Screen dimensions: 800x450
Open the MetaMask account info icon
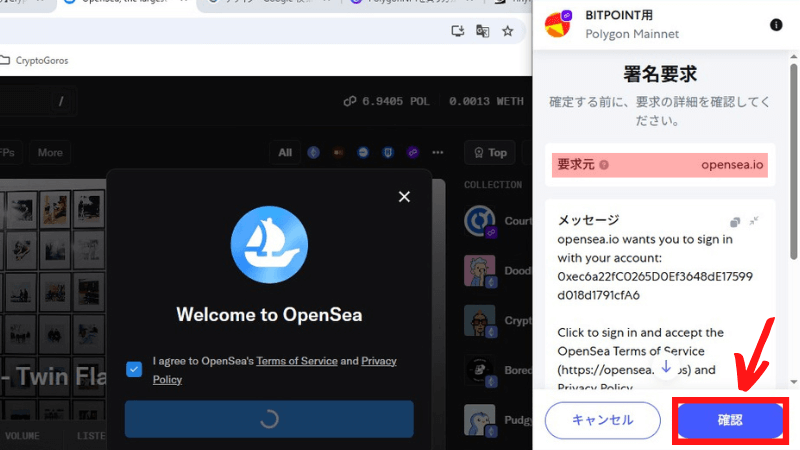[776, 25]
